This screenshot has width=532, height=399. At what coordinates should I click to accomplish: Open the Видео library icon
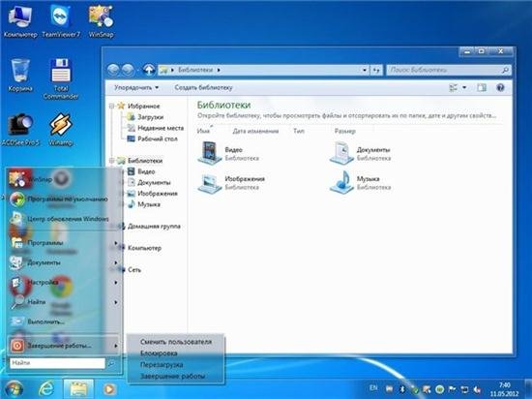pos(210,153)
